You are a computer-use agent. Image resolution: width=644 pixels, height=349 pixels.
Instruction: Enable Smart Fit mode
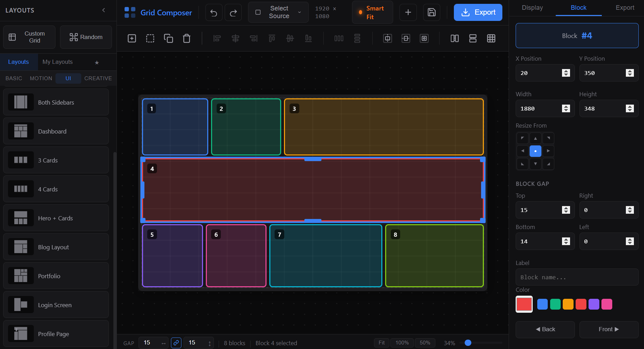(372, 12)
